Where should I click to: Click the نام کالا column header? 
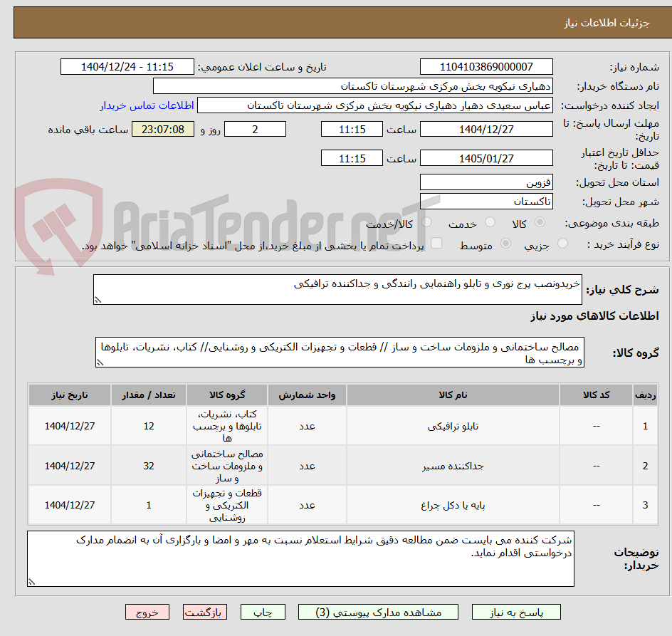[453, 395]
